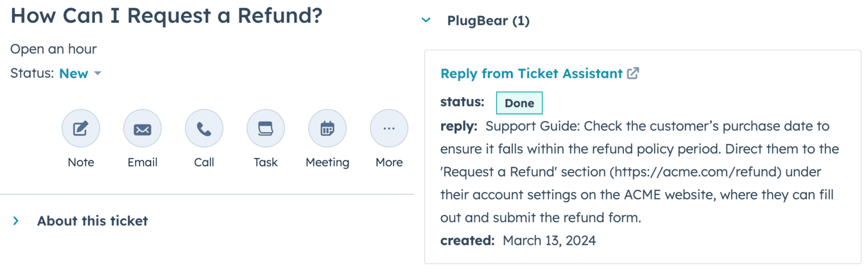This screenshot has height=274, width=868.
Task: Schedule a meeting via the Meeting icon
Action: coord(327,128)
